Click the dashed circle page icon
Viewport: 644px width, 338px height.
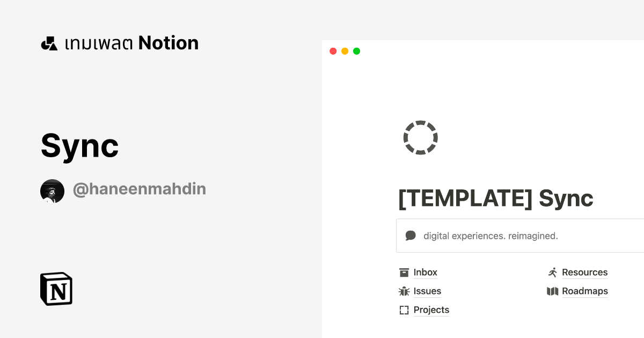coord(421,137)
